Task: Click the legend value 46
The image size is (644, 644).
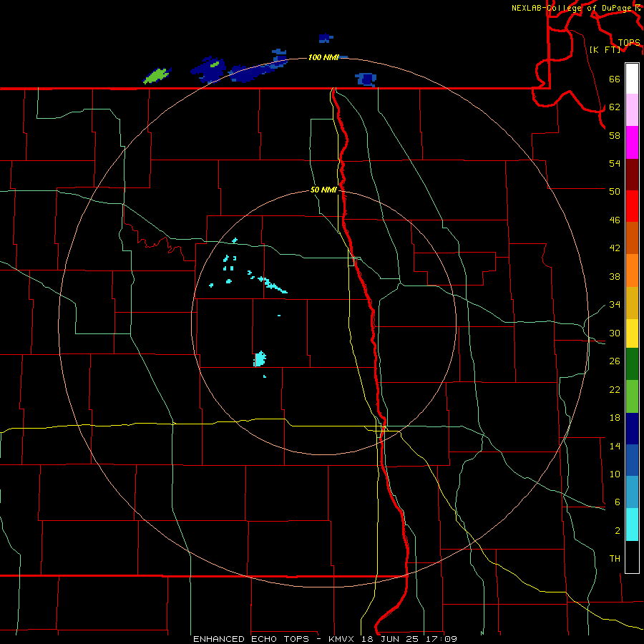Action: tap(615, 220)
